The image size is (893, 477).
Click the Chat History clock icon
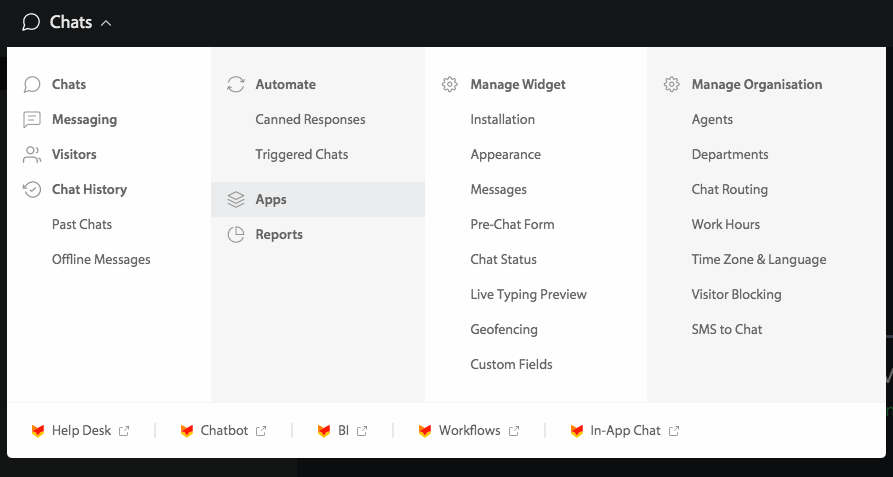pyautogui.click(x=32, y=189)
